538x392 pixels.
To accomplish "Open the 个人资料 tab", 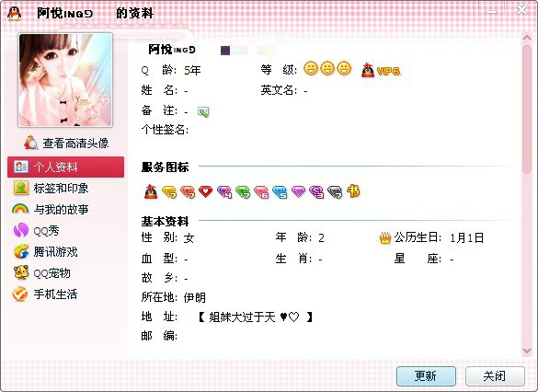I will [65, 167].
